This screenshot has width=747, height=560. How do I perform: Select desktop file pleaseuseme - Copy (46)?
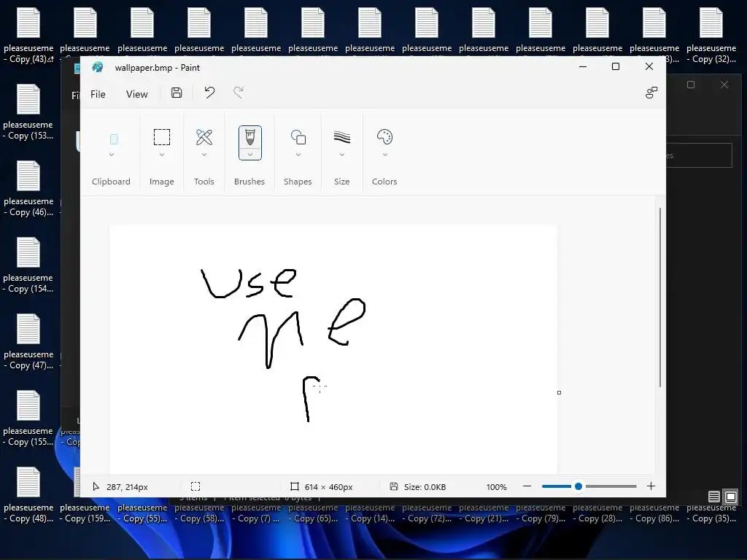[28, 189]
